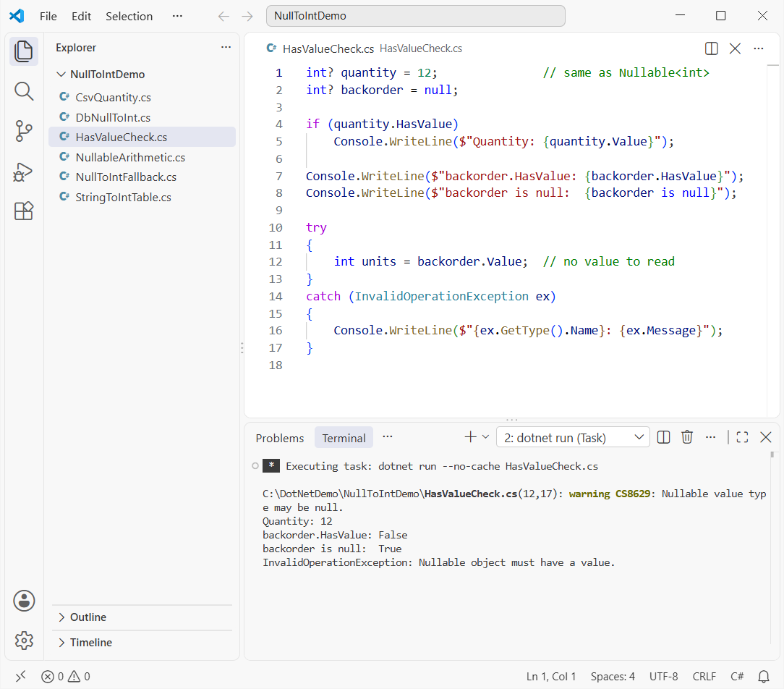Maximize the panel size

(742, 437)
